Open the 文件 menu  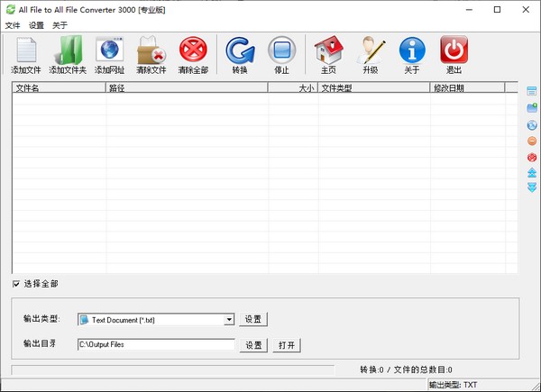(13, 25)
